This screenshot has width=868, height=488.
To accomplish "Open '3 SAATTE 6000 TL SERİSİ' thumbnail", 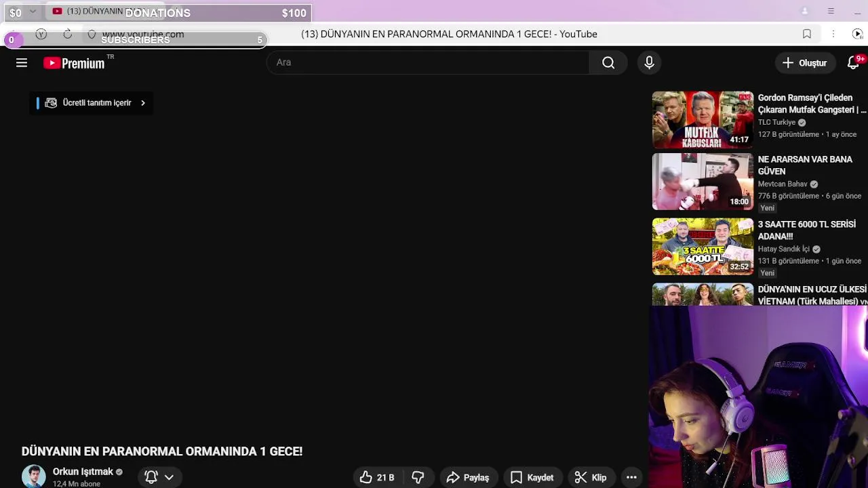I will coord(703,247).
